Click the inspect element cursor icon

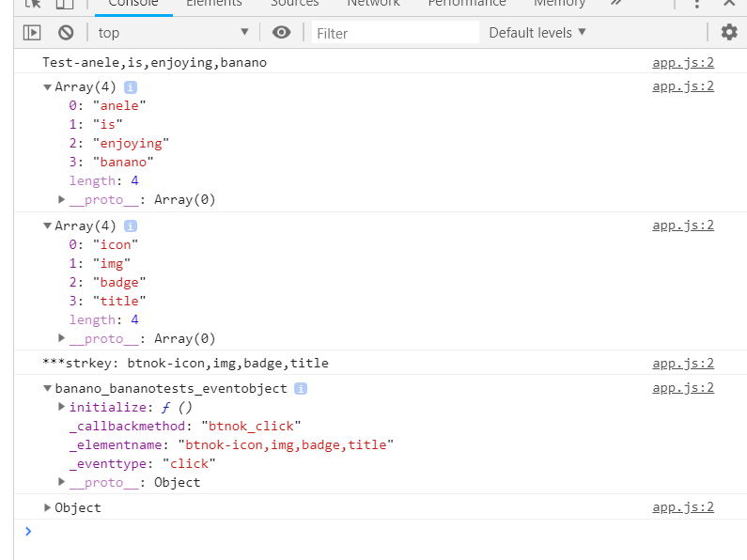[33, 4]
